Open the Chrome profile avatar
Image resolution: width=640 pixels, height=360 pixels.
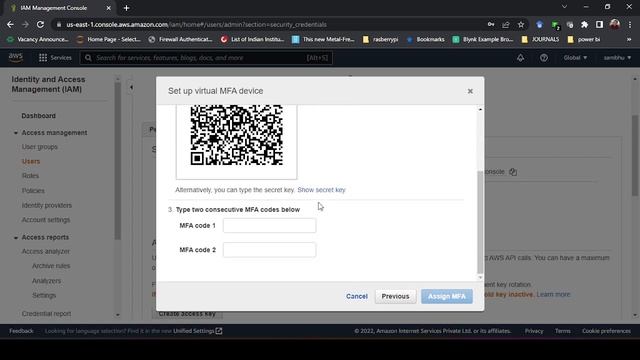(615, 24)
